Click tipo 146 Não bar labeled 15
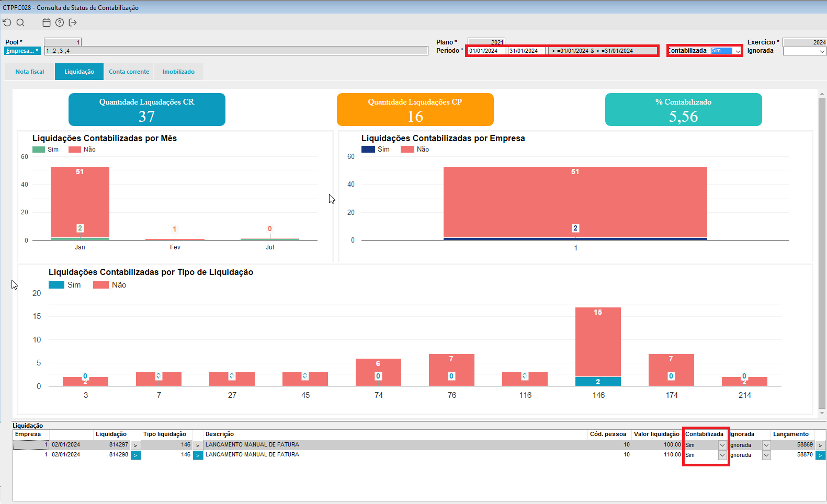The height and width of the screenshot is (504, 827). pyautogui.click(x=598, y=342)
